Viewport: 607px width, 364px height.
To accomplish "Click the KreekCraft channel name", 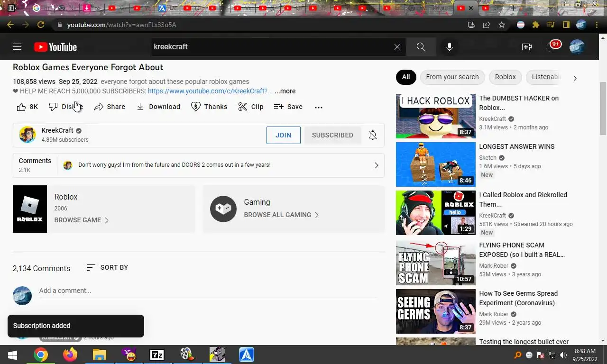I will point(57,130).
